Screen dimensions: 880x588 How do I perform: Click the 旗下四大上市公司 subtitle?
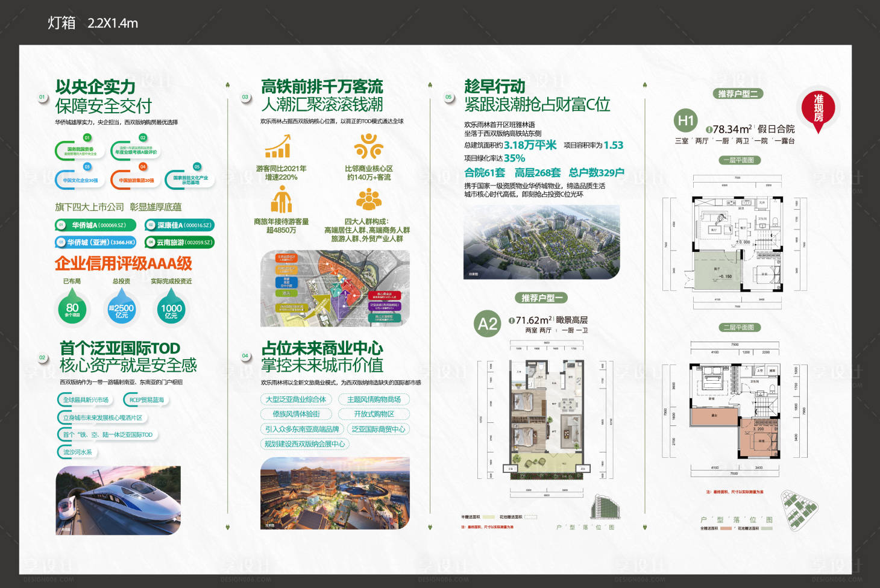click(89, 207)
